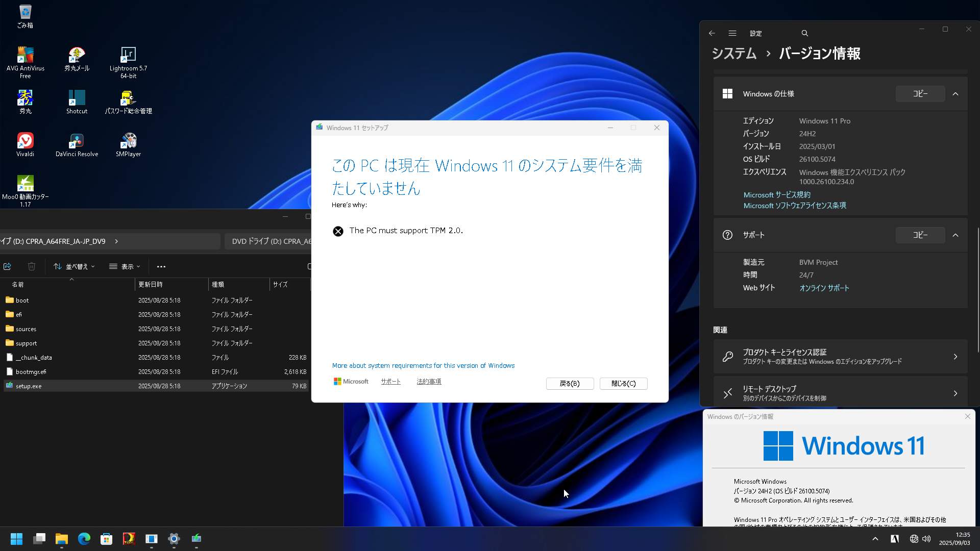Open サポート link in setup dialog

390,381
